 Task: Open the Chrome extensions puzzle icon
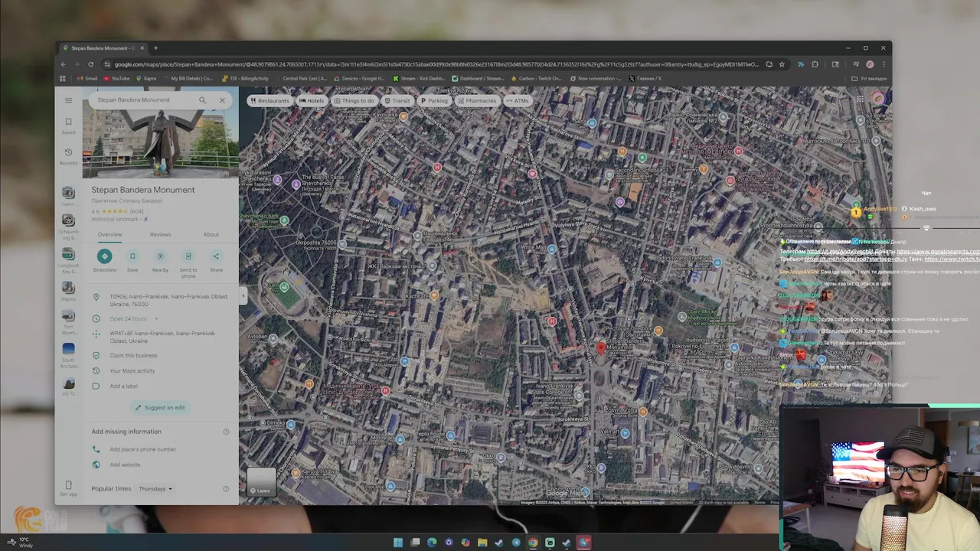(815, 64)
